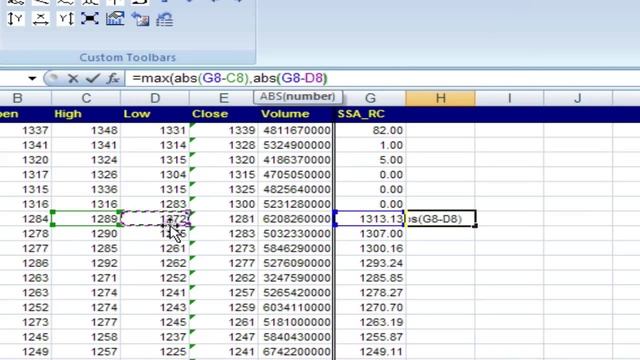
Task: Select column D header
Action: (155, 98)
